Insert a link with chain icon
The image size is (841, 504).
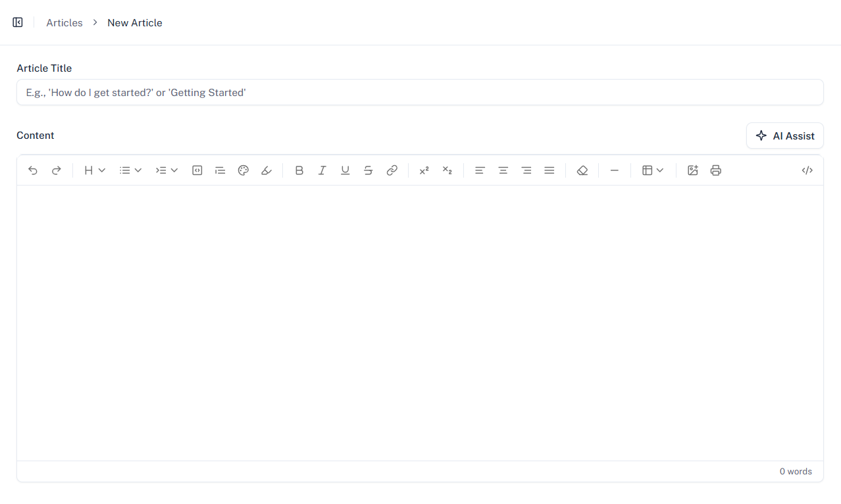(392, 170)
